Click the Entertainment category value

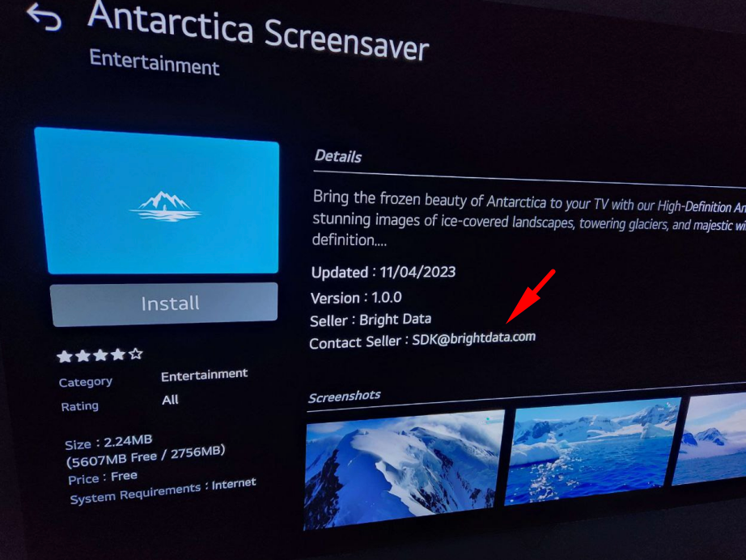[204, 375]
